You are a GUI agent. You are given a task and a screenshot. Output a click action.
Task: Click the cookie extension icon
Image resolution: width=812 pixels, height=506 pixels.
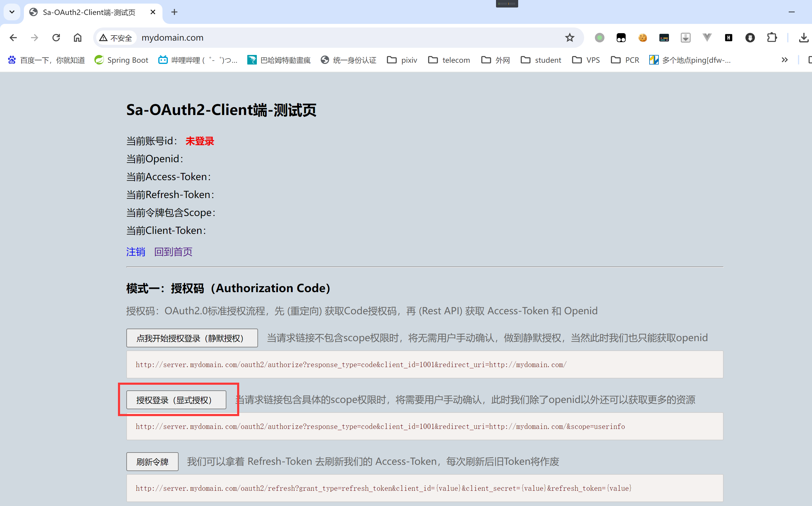[x=642, y=38]
